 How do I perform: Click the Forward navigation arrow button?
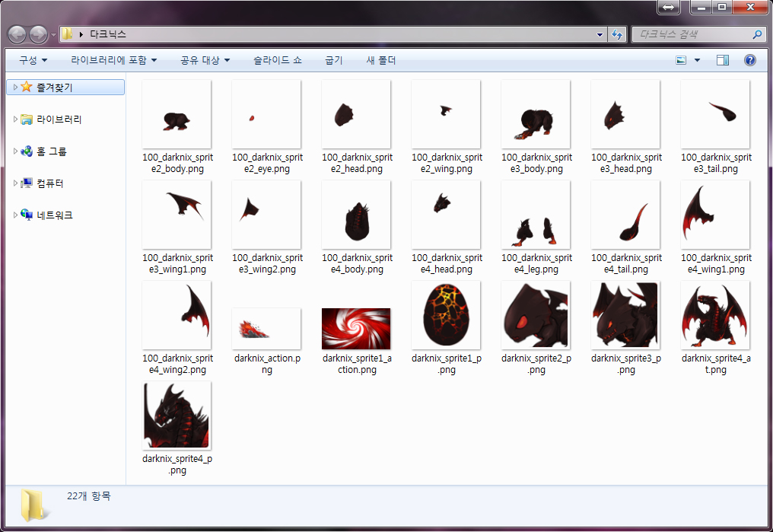[38, 34]
